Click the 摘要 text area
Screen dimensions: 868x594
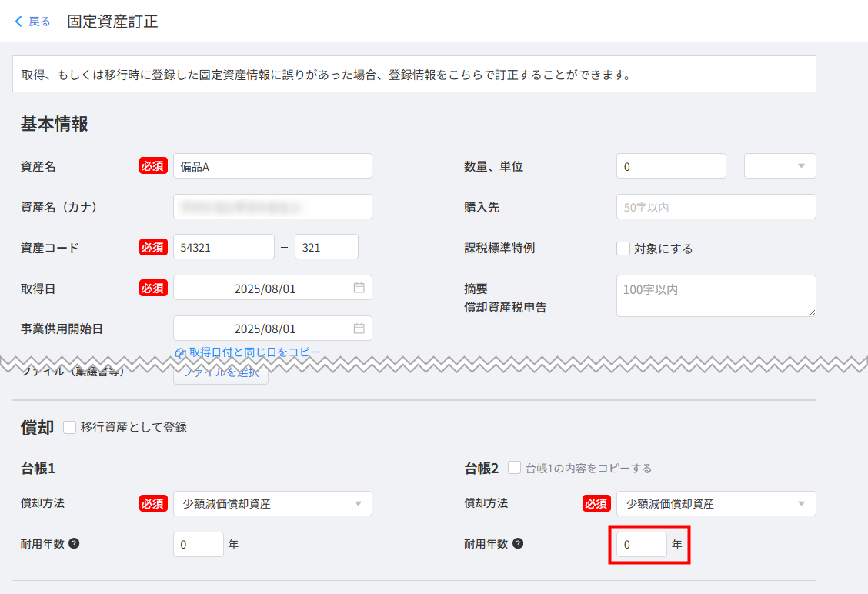point(716,295)
